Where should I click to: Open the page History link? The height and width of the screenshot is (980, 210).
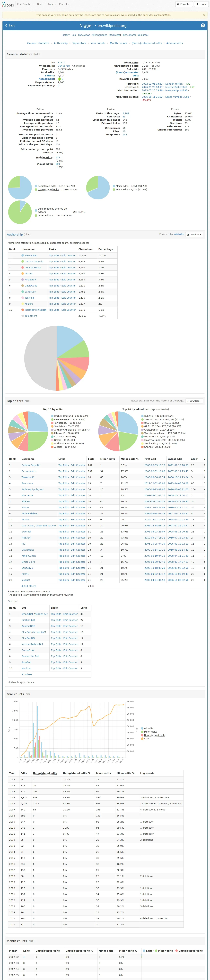click(x=66, y=35)
